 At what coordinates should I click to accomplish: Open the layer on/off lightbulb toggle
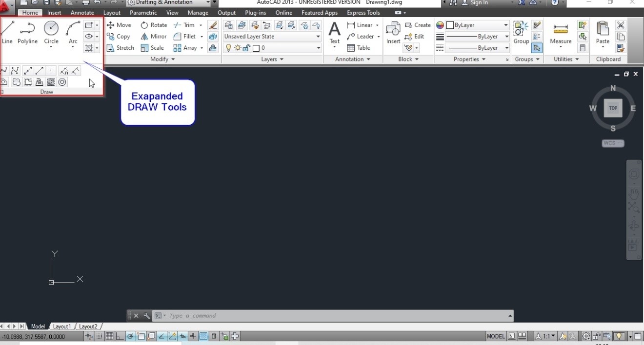tap(228, 47)
